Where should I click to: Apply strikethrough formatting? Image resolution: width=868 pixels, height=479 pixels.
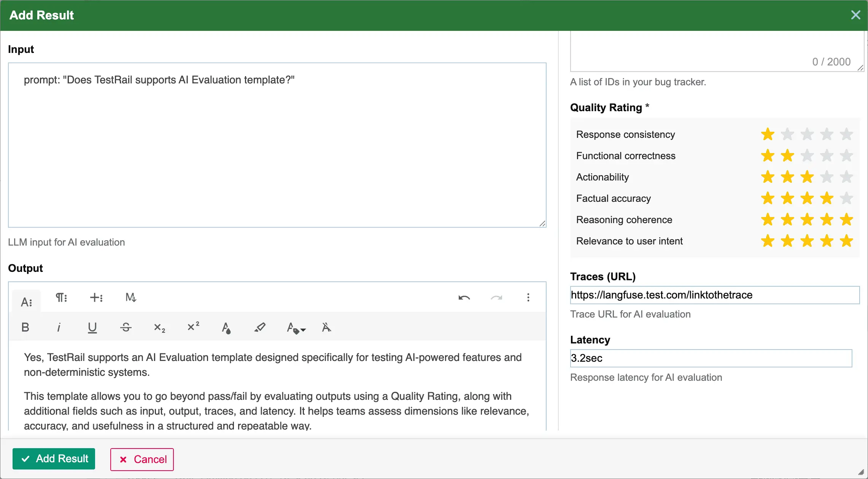pos(126,327)
